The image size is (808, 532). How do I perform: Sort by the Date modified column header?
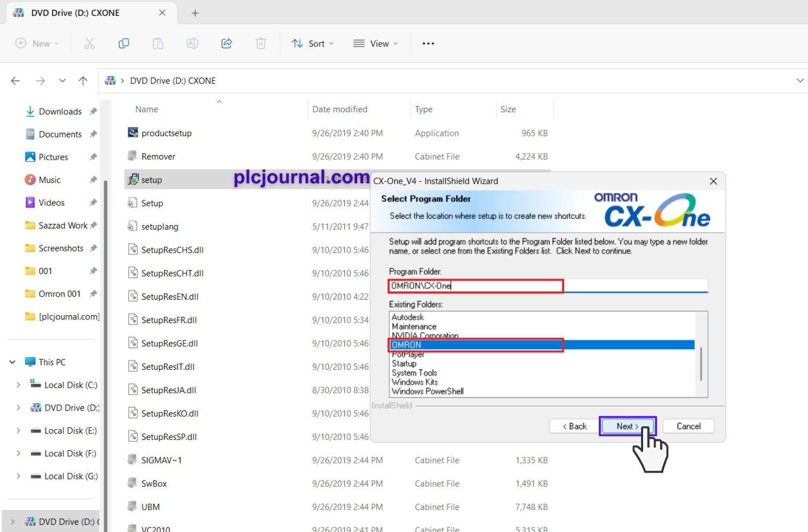click(340, 110)
